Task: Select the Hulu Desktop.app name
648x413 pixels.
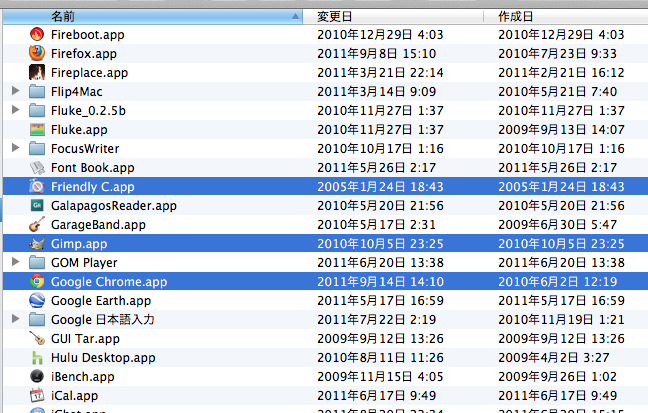Action: [x=103, y=358]
